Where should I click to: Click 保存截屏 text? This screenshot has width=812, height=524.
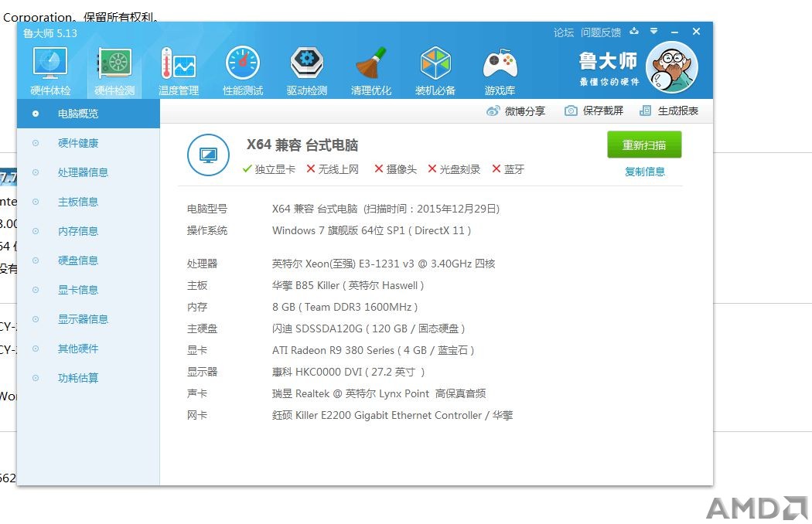(603, 111)
